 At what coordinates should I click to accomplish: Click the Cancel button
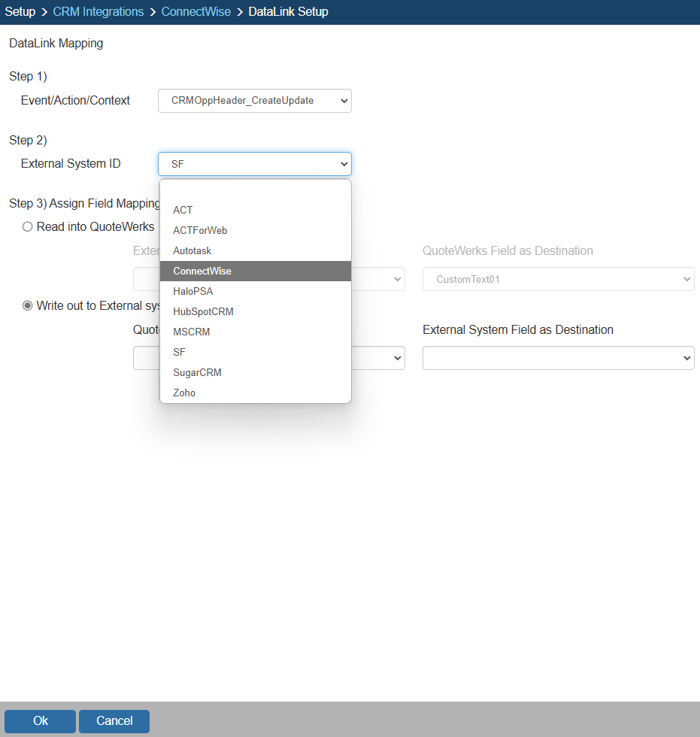114,721
